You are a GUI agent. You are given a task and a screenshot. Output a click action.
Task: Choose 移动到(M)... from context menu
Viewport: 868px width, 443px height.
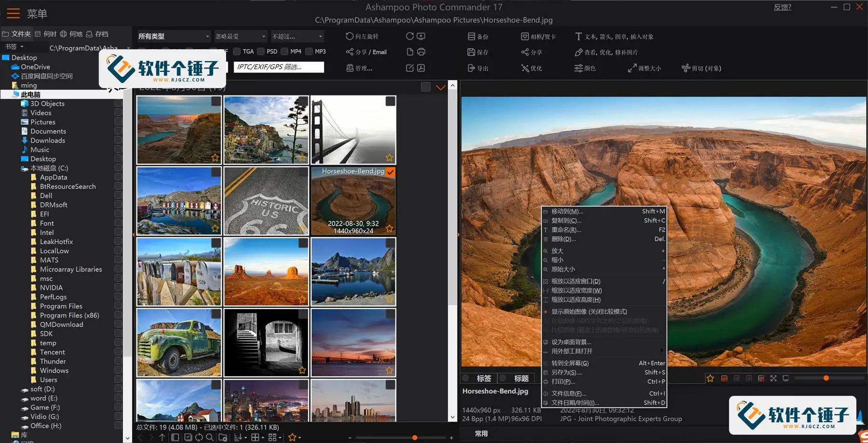coord(605,211)
